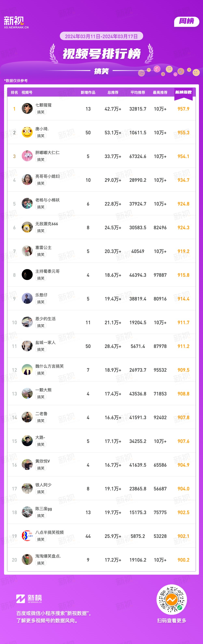Click the 最高推荐 column header
Image resolution: width=203 pixels, height=644 pixels.
click(x=160, y=93)
